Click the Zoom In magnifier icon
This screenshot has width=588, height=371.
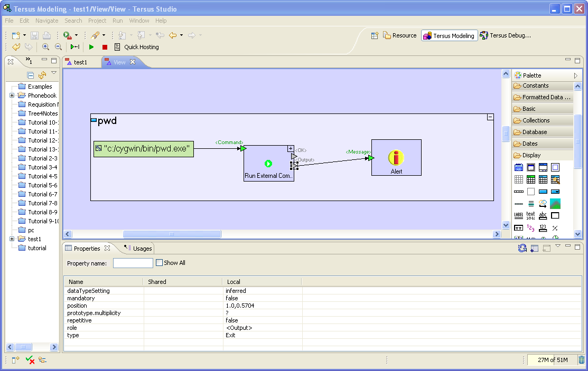click(x=45, y=47)
